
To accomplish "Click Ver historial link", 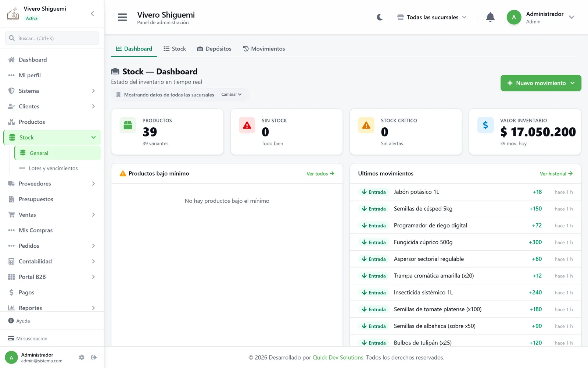I will pyautogui.click(x=556, y=174).
